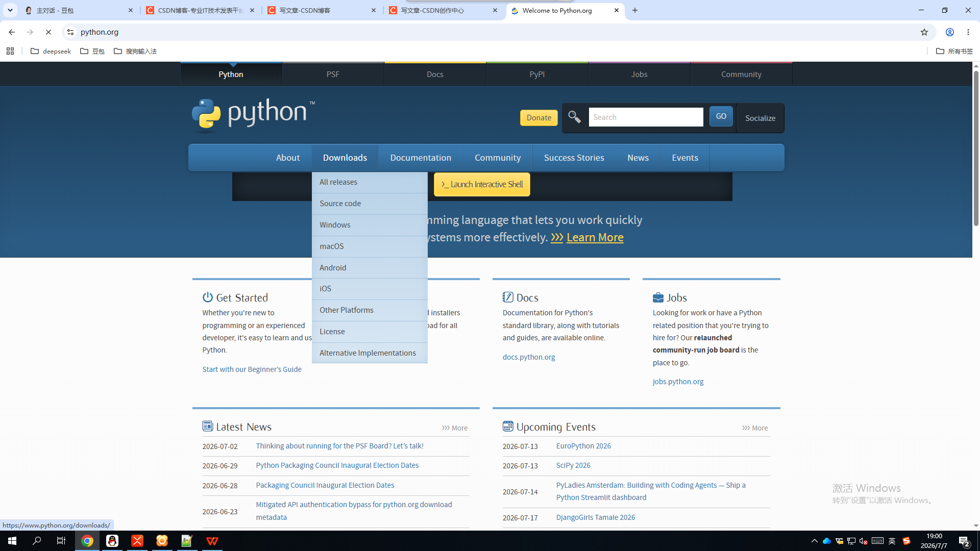
Task: Select All releases in Downloads menu
Action: pyautogui.click(x=370, y=182)
